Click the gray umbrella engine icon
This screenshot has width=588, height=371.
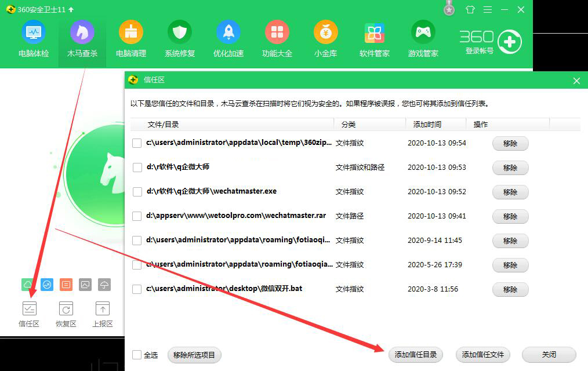point(104,285)
